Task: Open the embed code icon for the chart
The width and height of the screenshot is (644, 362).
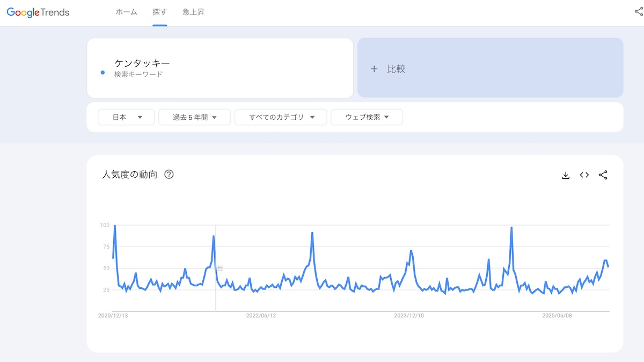Action: 584,175
